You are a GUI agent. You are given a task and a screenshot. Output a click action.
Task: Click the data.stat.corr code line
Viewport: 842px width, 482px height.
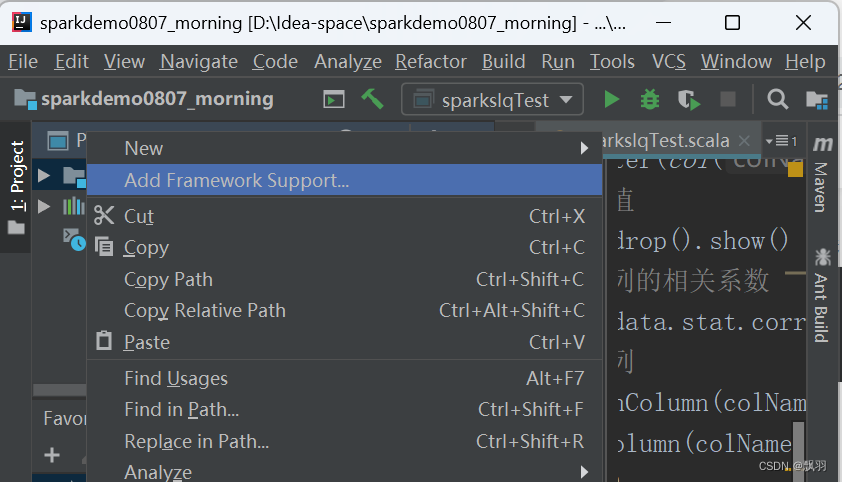point(712,322)
